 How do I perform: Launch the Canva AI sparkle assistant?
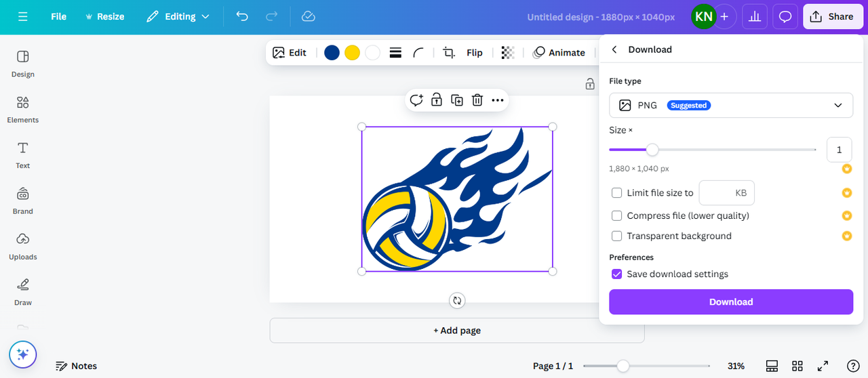(23, 354)
